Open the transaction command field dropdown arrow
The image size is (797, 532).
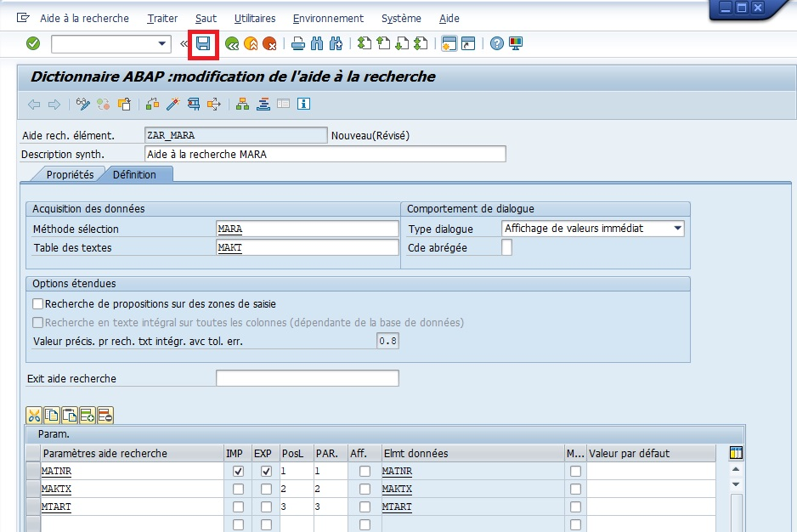(163, 43)
